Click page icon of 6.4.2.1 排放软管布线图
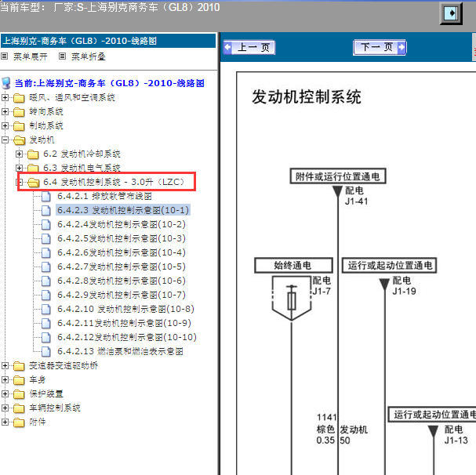 (45, 197)
